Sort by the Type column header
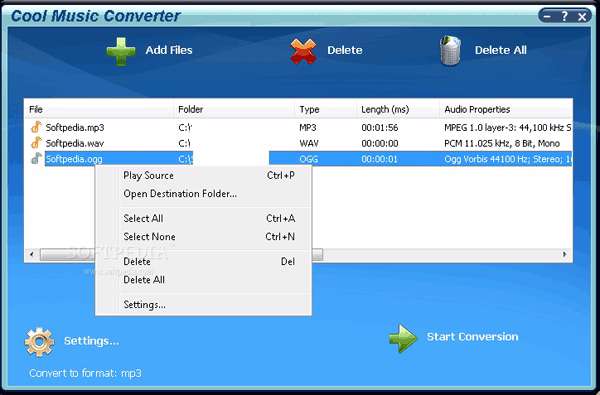The width and height of the screenshot is (600, 395). (326, 109)
